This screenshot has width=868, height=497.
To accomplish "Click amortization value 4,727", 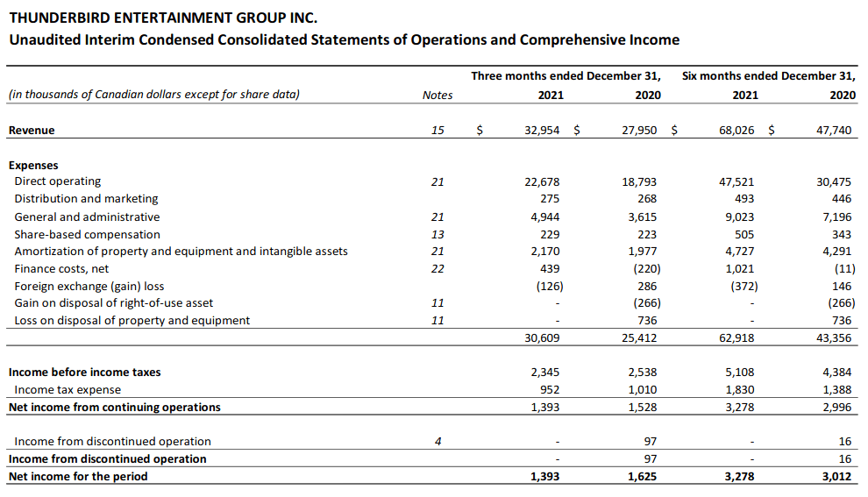I will point(740,252).
